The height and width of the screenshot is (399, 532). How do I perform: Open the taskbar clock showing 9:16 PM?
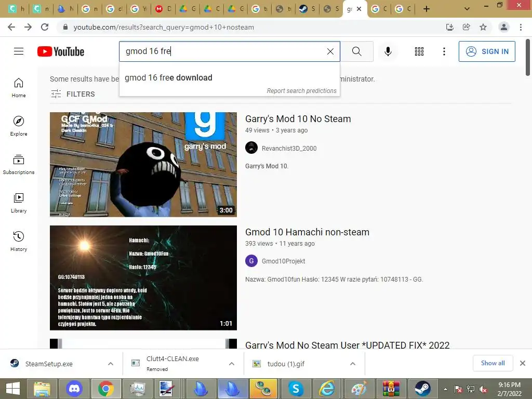(x=509, y=389)
